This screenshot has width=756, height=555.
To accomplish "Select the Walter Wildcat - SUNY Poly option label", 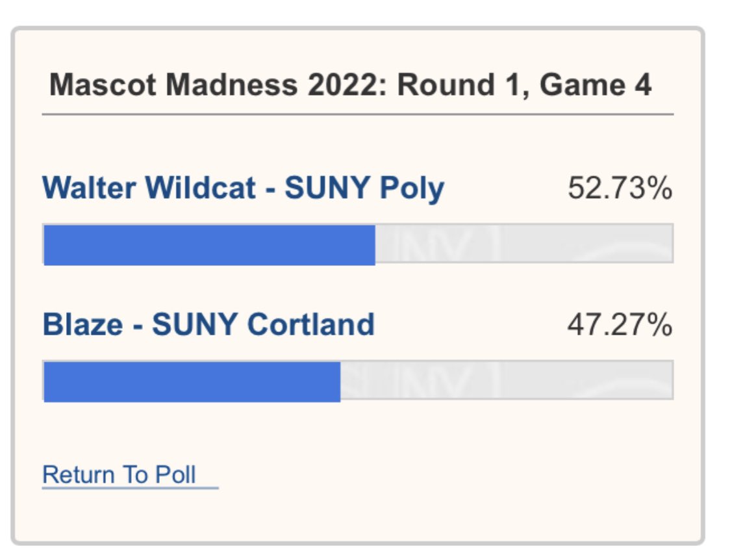I will point(244,188).
